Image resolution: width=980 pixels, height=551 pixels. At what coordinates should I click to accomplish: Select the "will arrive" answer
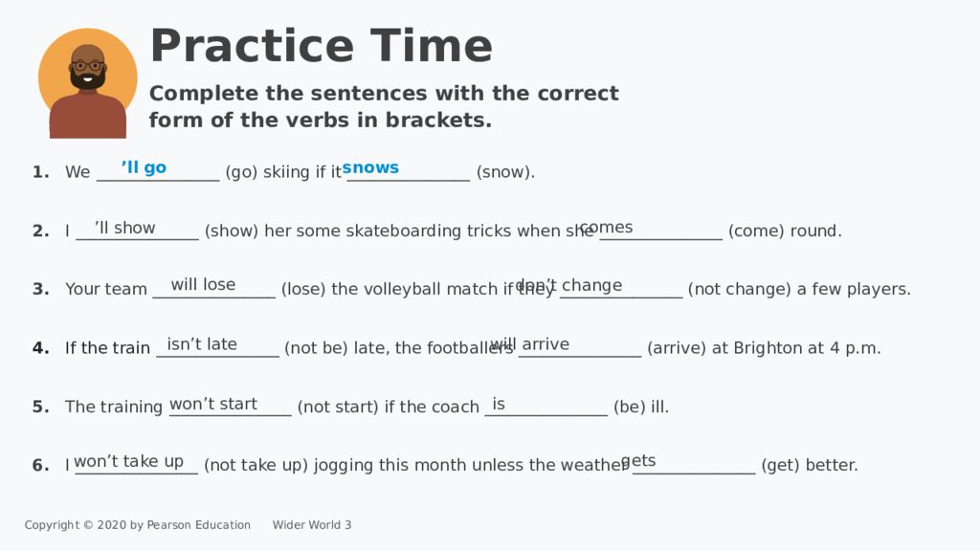529,344
